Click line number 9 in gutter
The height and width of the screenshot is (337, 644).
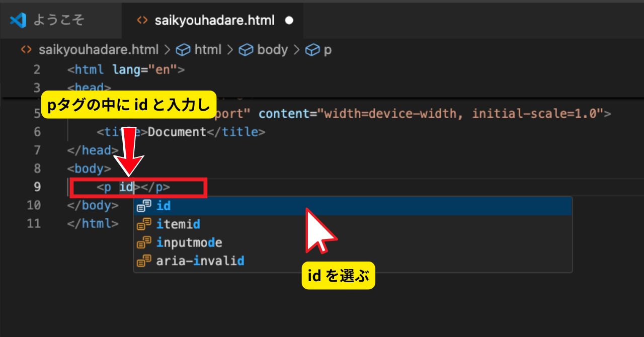(37, 187)
